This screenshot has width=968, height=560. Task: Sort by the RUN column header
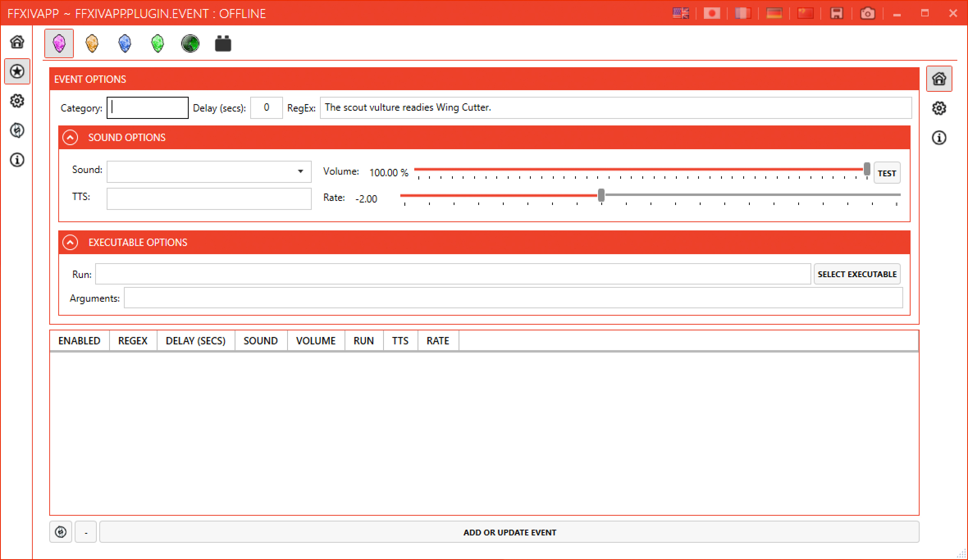tap(364, 341)
